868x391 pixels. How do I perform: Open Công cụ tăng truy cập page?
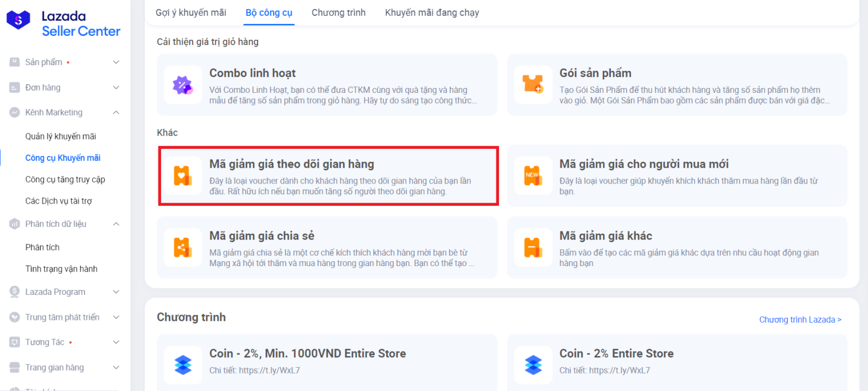click(65, 179)
